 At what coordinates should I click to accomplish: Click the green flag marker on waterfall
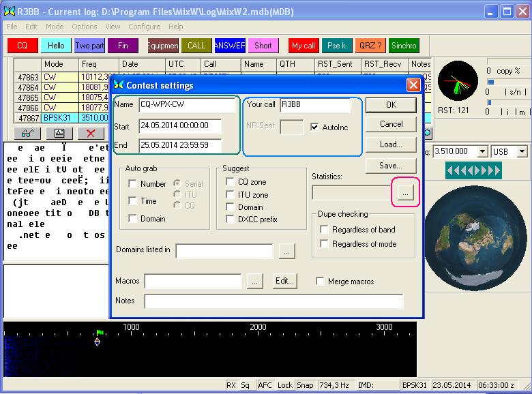100,333
